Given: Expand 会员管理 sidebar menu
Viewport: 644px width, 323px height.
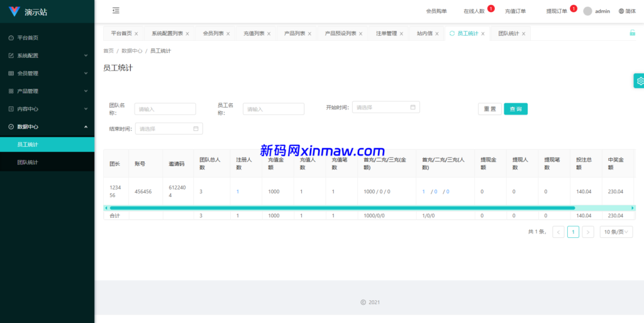Looking at the screenshot, I should coord(47,73).
